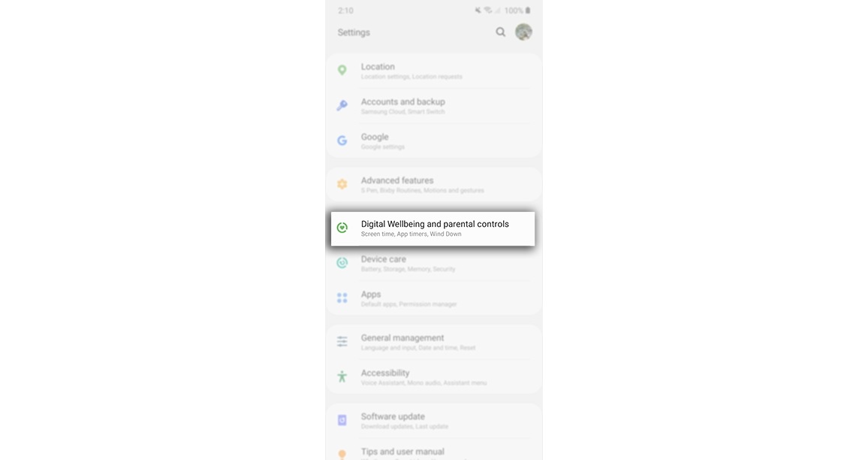Click the Device care circular icon
The width and height of the screenshot is (868, 460).
coord(342,263)
